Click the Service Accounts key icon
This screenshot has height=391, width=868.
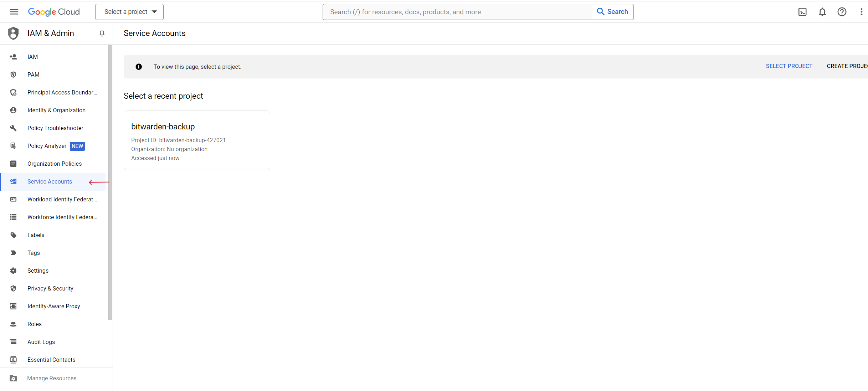click(x=13, y=181)
